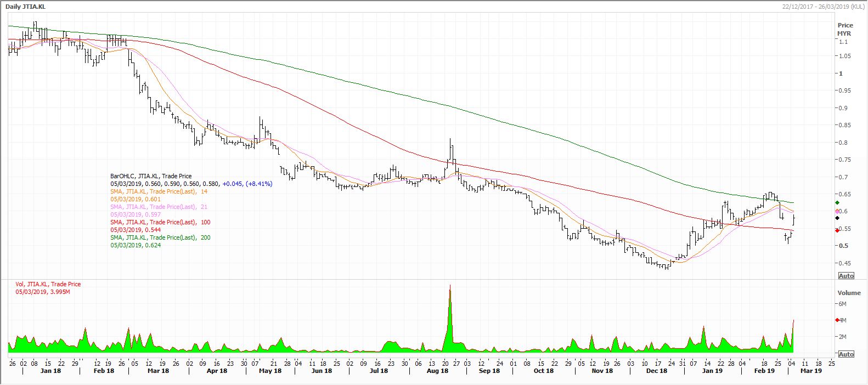
Task: Click the Volume axis heading
Action: pyautogui.click(x=849, y=293)
